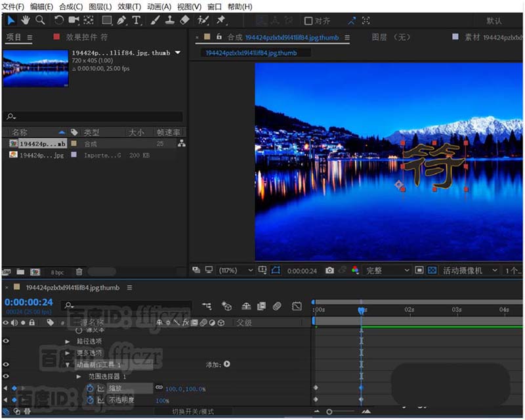
Task: Toggle eye visibility for 动画制作工具 1
Action: pyautogui.click(x=6, y=364)
